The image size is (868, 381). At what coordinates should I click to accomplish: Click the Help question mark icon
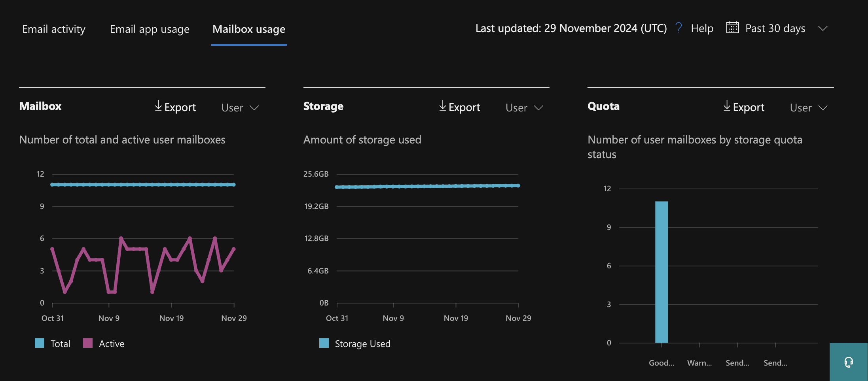pyautogui.click(x=678, y=28)
